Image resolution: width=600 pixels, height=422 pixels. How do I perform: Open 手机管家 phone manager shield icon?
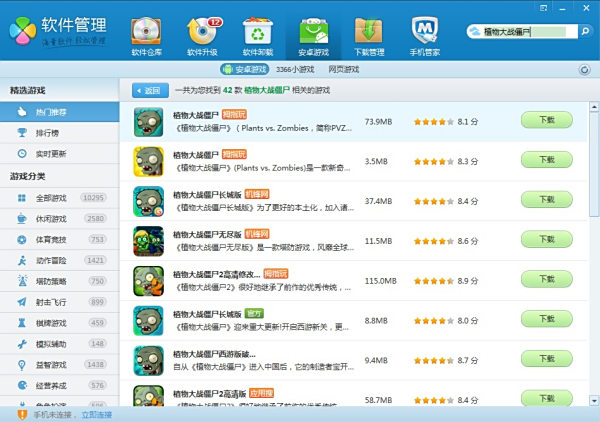click(x=425, y=37)
